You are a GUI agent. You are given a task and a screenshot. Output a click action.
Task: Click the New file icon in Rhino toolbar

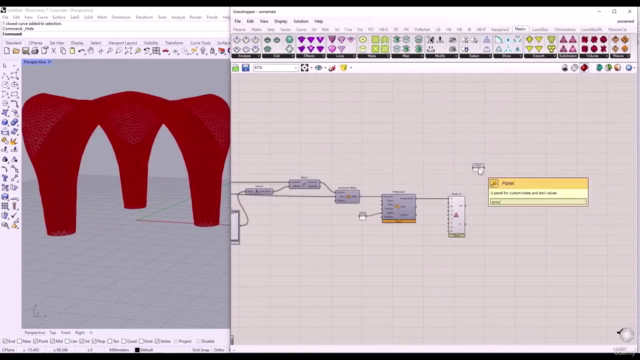pos(7,51)
